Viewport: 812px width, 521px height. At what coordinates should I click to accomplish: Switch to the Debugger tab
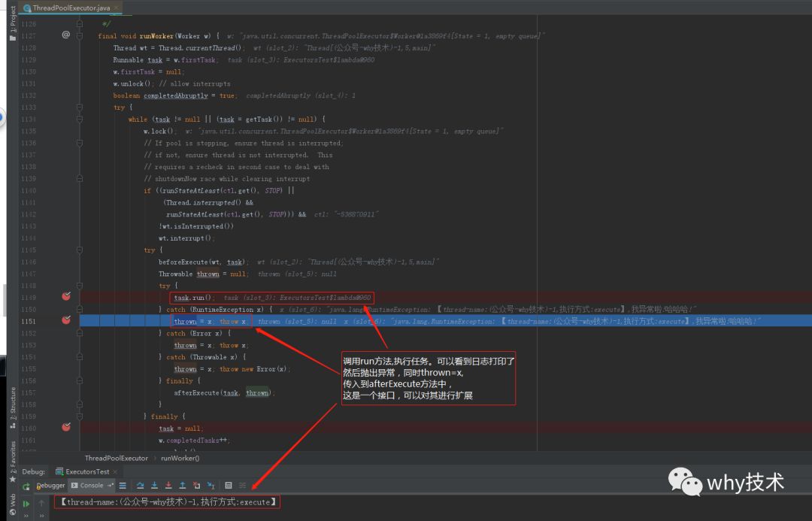pyautogui.click(x=50, y=485)
